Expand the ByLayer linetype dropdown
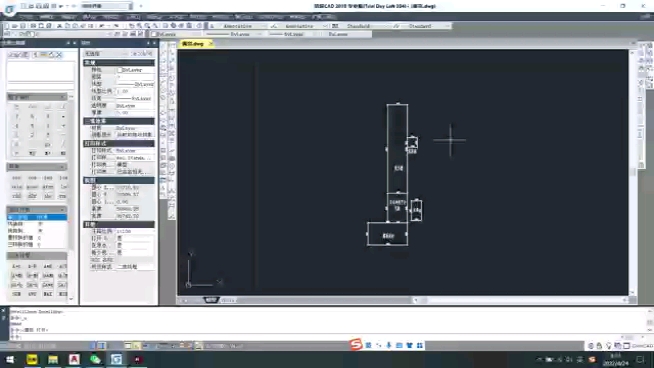 234,34
